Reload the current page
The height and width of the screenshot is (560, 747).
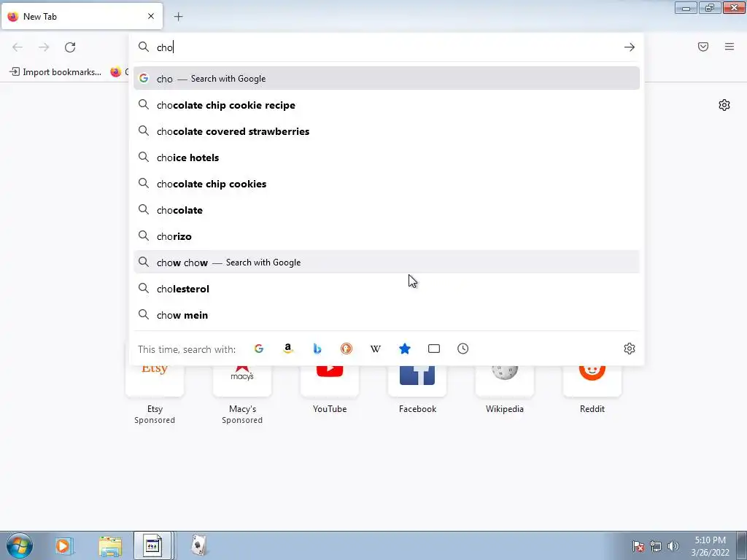(x=70, y=47)
